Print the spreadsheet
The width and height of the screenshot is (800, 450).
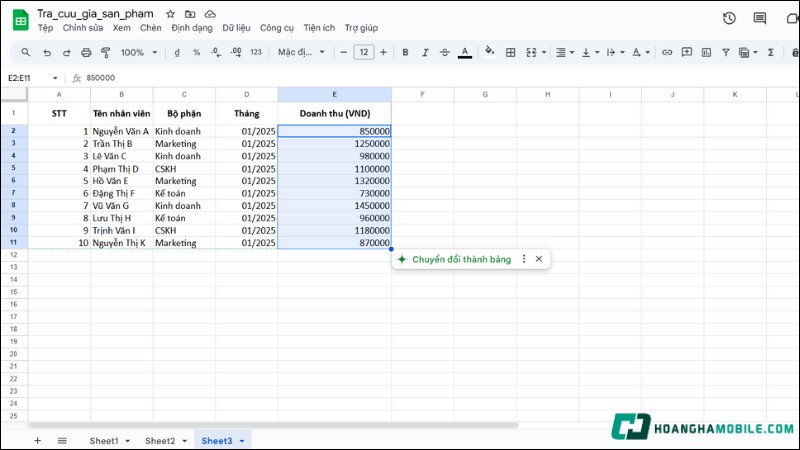[x=86, y=52]
